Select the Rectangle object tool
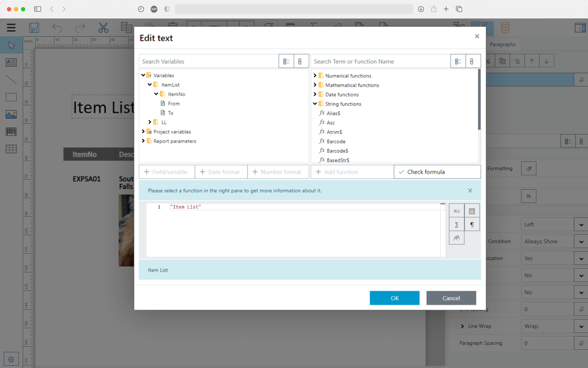Image resolution: width=588 pixels, height=368 pixels. pos(11,97)
